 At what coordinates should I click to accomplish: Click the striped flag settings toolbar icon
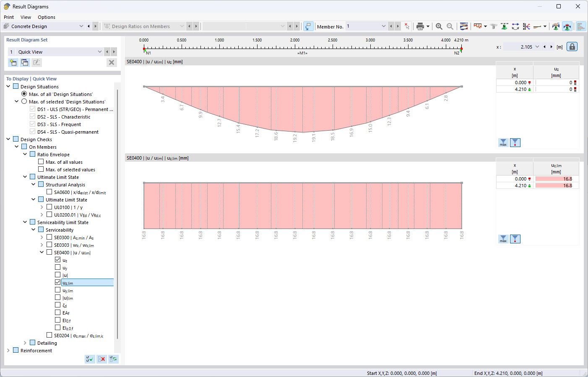coord(464,26)
